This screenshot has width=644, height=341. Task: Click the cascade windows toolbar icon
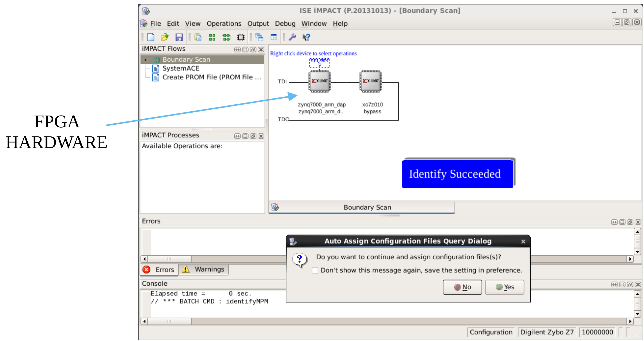pyautogui.click(x=259, y=37)
